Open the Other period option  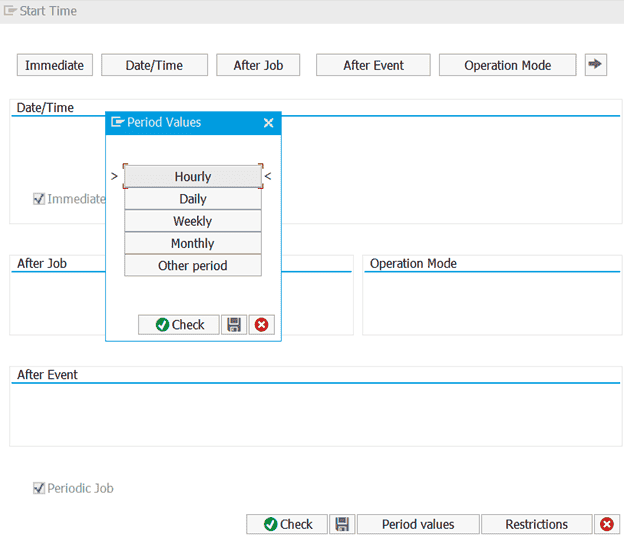click(x=193, y=266)
